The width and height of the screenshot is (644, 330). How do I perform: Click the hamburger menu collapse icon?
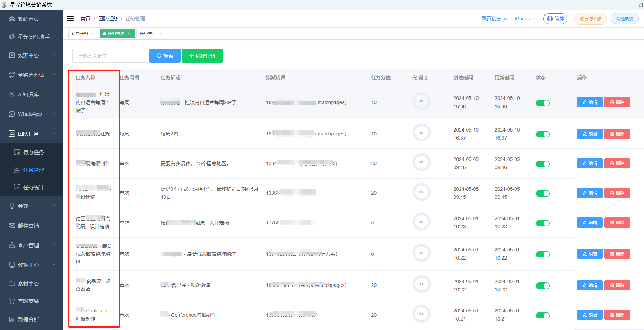tap(70, 19)
